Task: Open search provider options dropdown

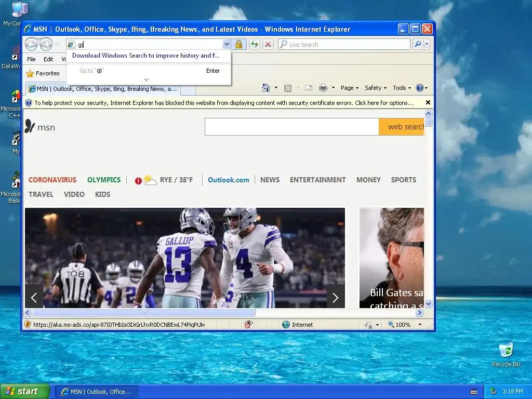Action: [x=427, y=44]
